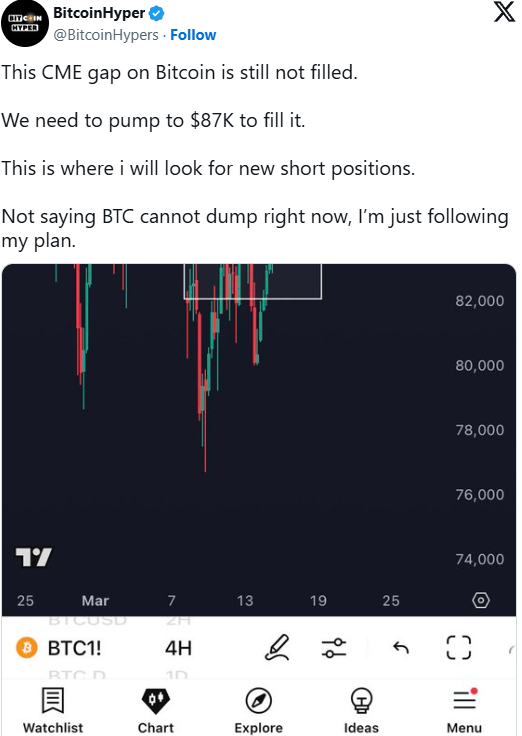Switch to the Chart tab
The width and height of the screenshot is (522, 736).
pyautogui.click(x=155, y=711)
